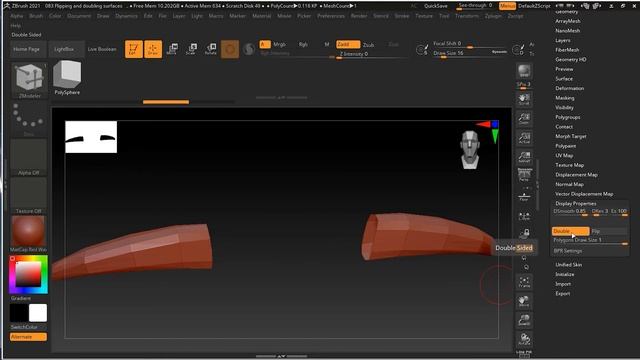
Task: Open the Alpha Off slot
Action: pyautogui.click(x=28, y=158)
